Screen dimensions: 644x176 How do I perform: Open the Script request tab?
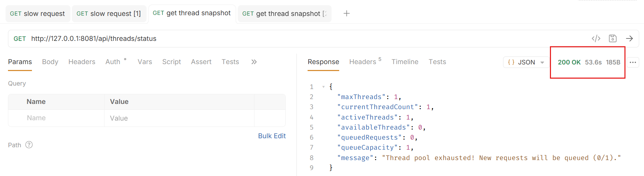pos(172,62)
